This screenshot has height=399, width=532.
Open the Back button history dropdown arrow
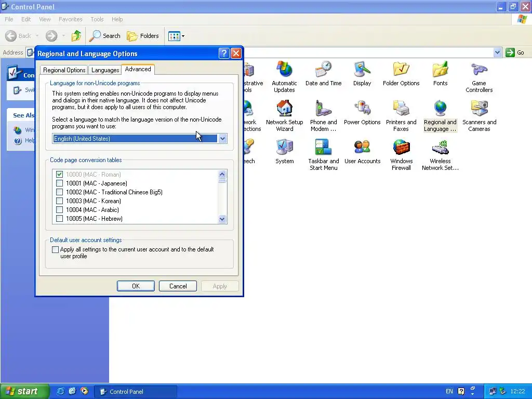coord(37,36)
